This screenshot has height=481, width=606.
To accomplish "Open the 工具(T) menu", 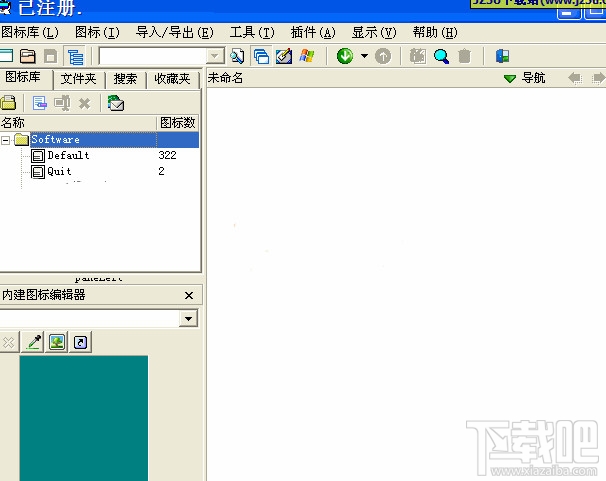I will click(x=252, y=32).
